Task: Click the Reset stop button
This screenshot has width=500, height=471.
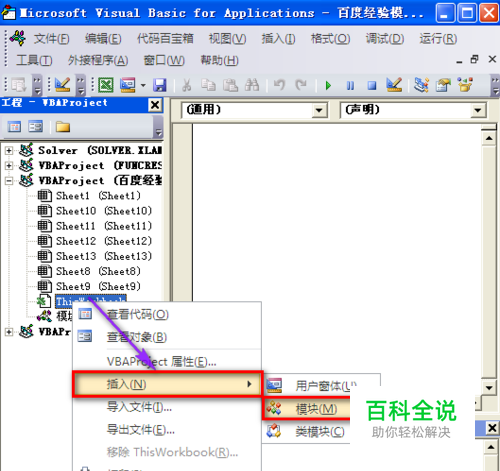Action: pos(372,86)
